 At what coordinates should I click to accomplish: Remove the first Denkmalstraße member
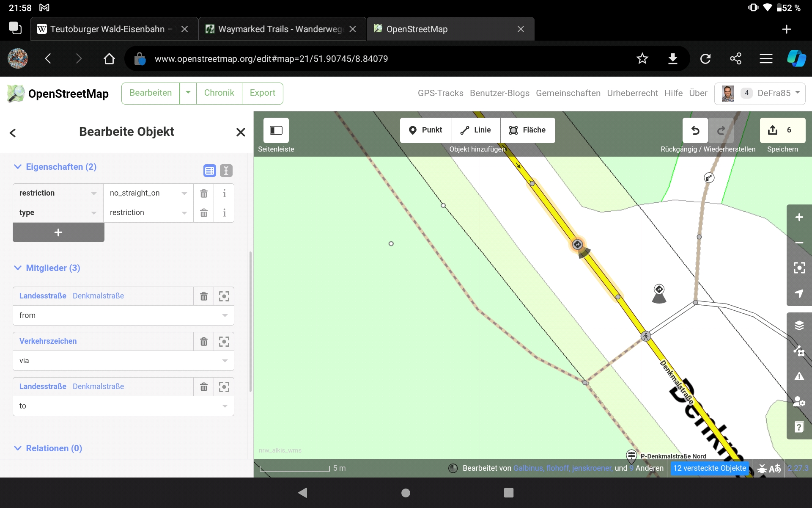click(204, 296)
